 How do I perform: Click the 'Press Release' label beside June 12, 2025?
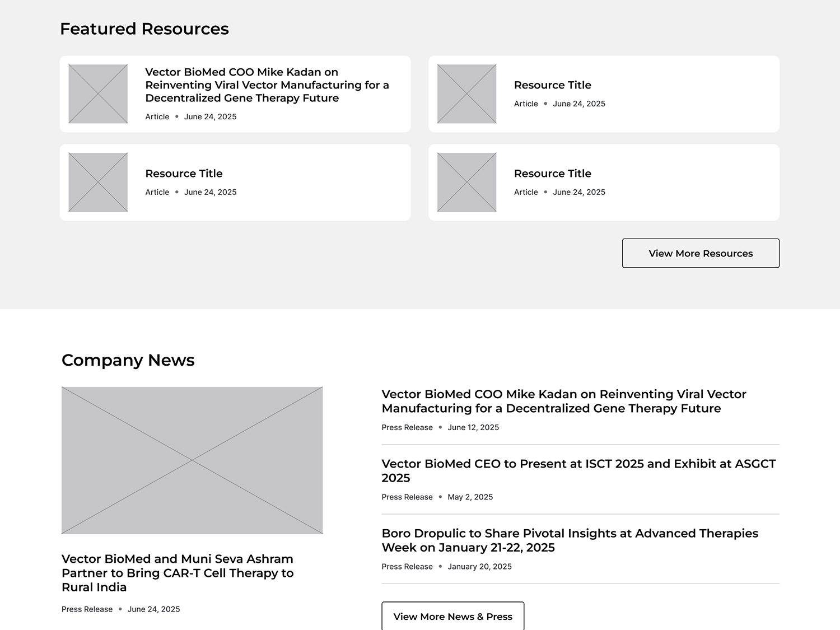(407, 427)
